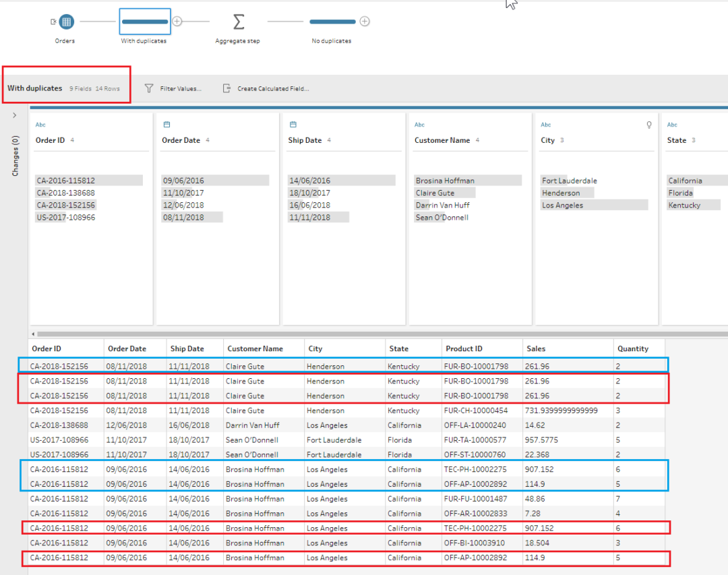Click the Abc data type icon on State field
Viewport: 728px width, 575px height.
(671, 124)
